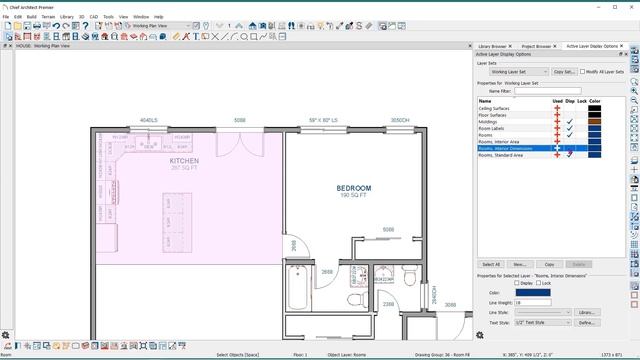Click Zoom Out magnifier on right toolbar
The height and width of the screenshot is (360, 640).
[634, 100]
